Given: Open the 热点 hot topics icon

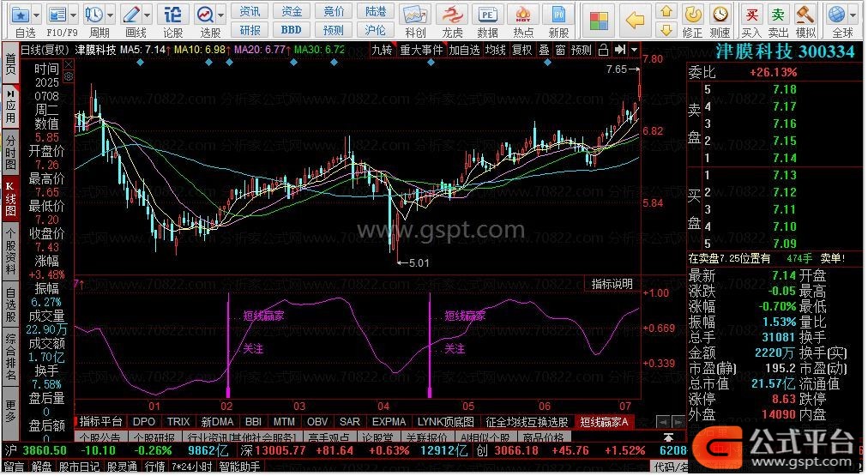Looking at the screenshot, I should point(523,15).
